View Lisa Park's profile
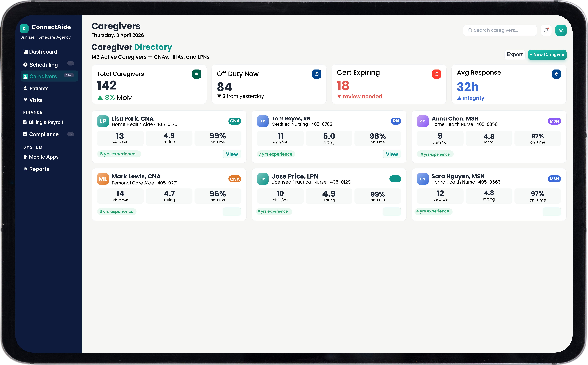 (x=232, y=154)
